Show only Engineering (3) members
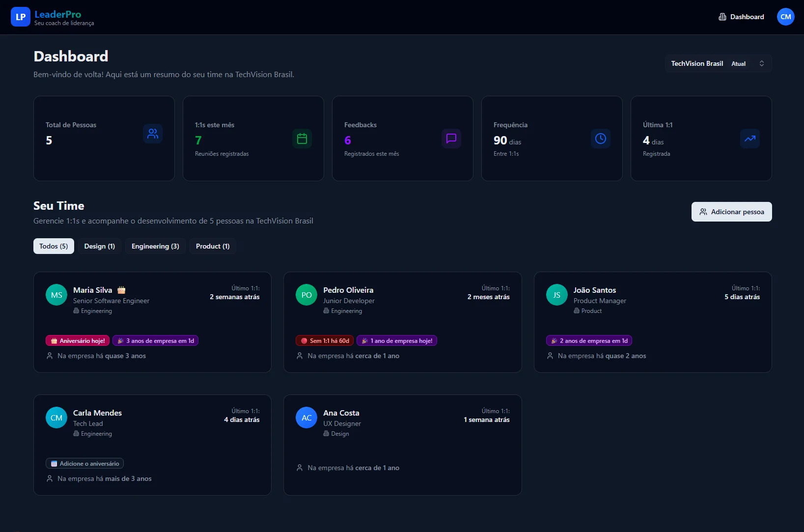The height and width of the screenshot is (532, 804). (155, 246)
